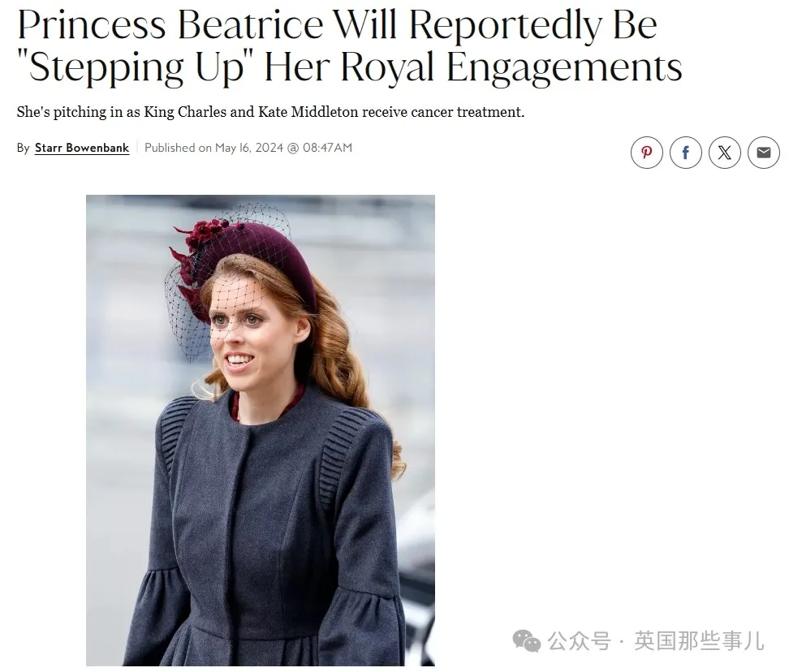Image resolution: width=789 pixels, height=672 pixels.
Task: Click the WeChat logo in the watermark
Action: pyautogui.click(x=526, y=640)
